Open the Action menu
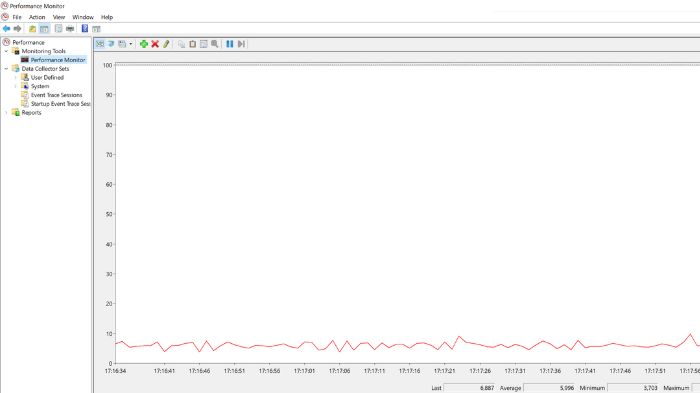 (x=37, y=17)
